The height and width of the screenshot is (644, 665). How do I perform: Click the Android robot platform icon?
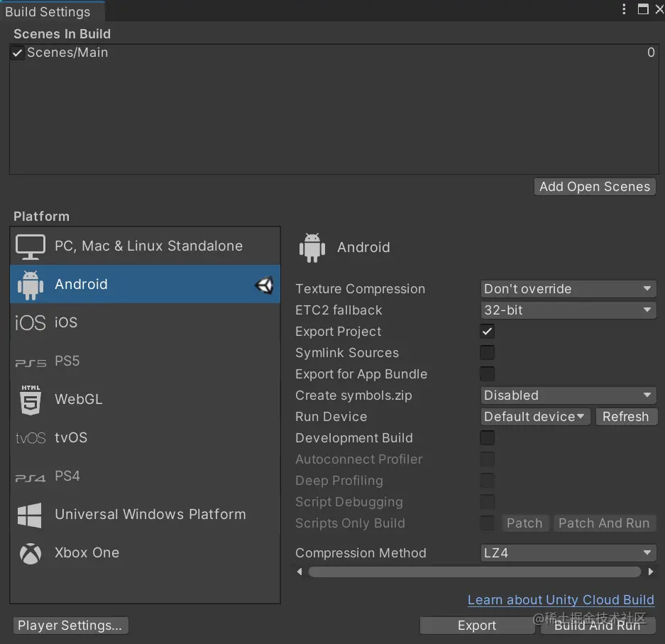pyautogui.click(x=30, y=284)
